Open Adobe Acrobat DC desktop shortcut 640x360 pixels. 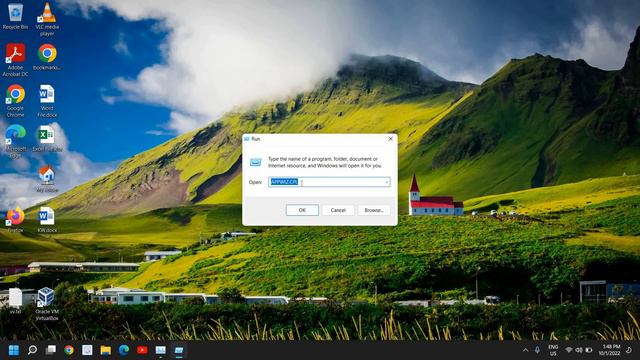[x=16, y=60]
